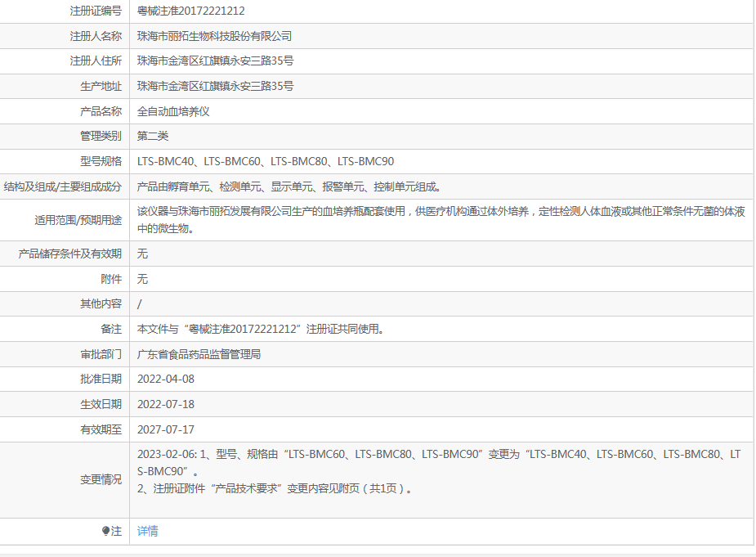
Task: Select registration number 粤械注准20172221212 value
Action: pyautogui.click(x=191, y=11)
